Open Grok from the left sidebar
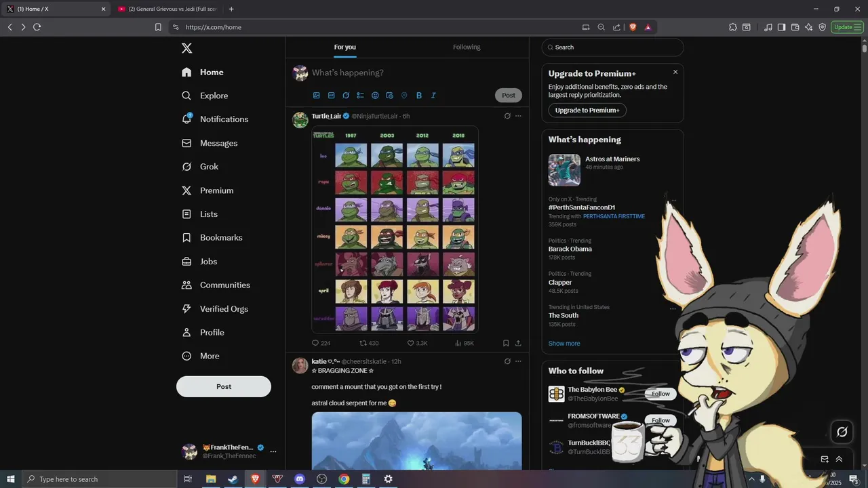Screen dimensions: 868x488 pos(200,167)
